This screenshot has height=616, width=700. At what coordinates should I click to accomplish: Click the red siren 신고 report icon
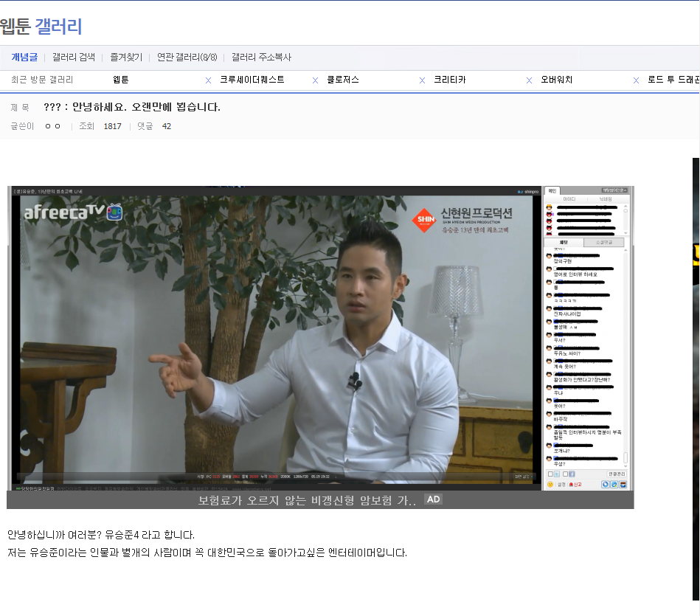click(x=571, y=485)
